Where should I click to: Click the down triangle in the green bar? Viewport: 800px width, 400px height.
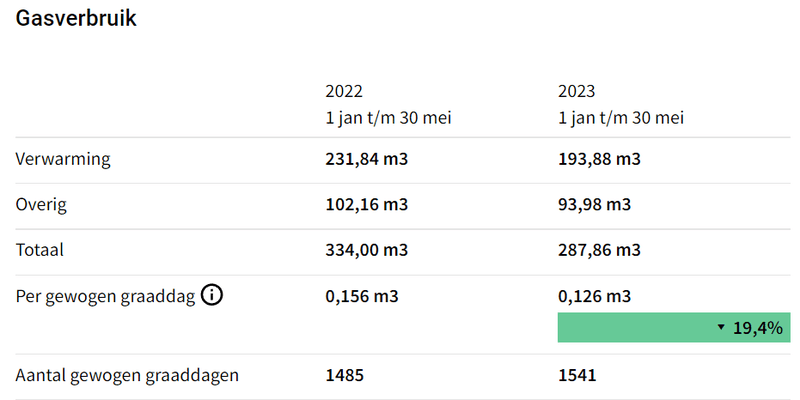(721, 327)
